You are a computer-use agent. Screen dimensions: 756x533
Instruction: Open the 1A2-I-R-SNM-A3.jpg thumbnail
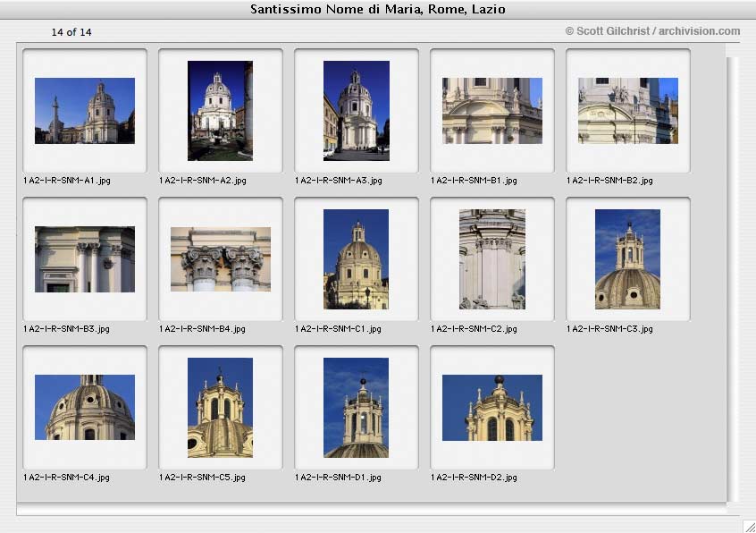coord(357,111)
